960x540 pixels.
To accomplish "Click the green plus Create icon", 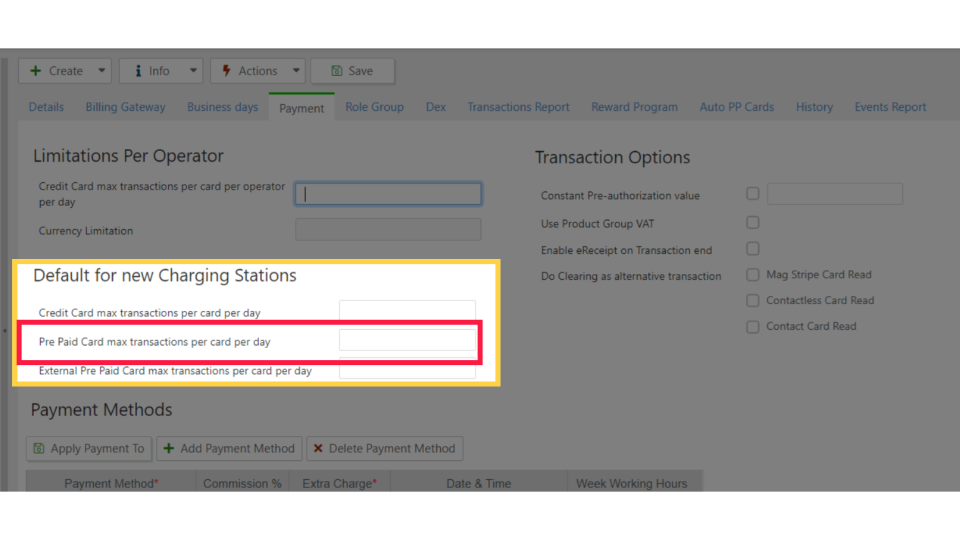I will click(36, 71).
